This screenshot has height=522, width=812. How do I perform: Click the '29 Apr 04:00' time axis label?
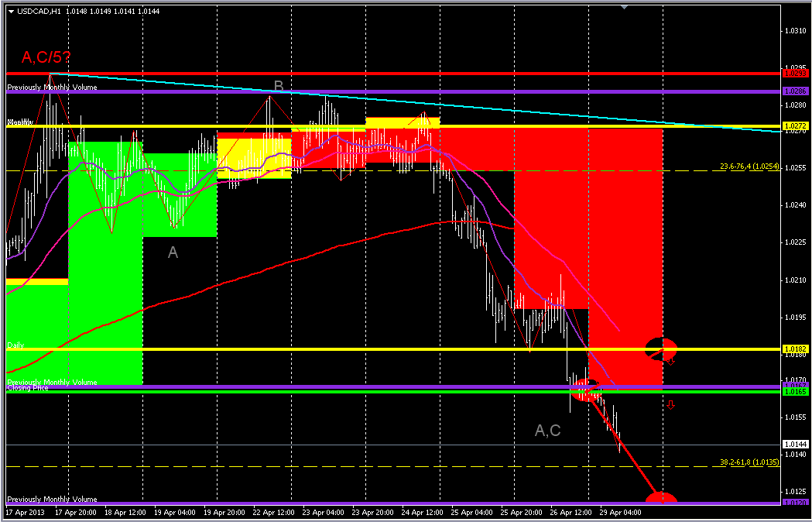tap(620, 512)
